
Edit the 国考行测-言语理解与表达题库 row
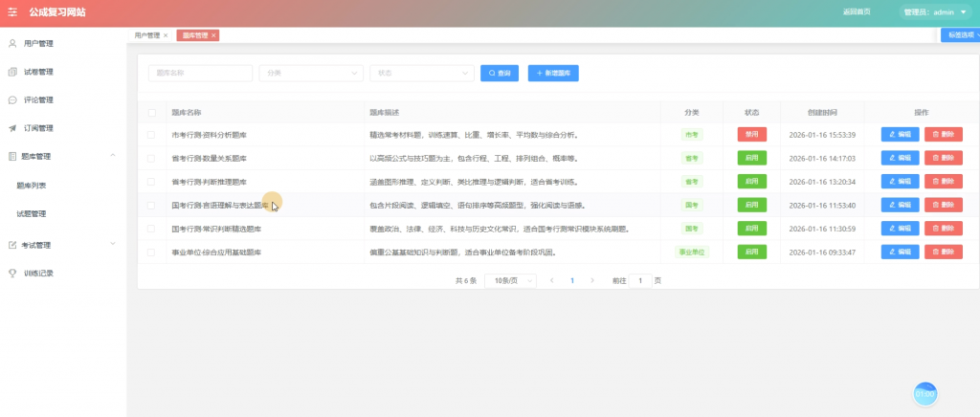point(900,205)
